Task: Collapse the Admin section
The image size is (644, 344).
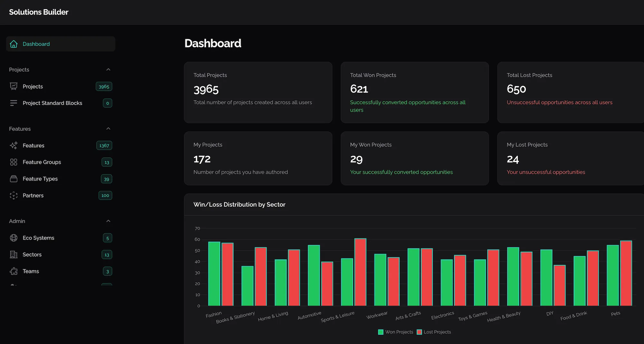Action: 108,221
